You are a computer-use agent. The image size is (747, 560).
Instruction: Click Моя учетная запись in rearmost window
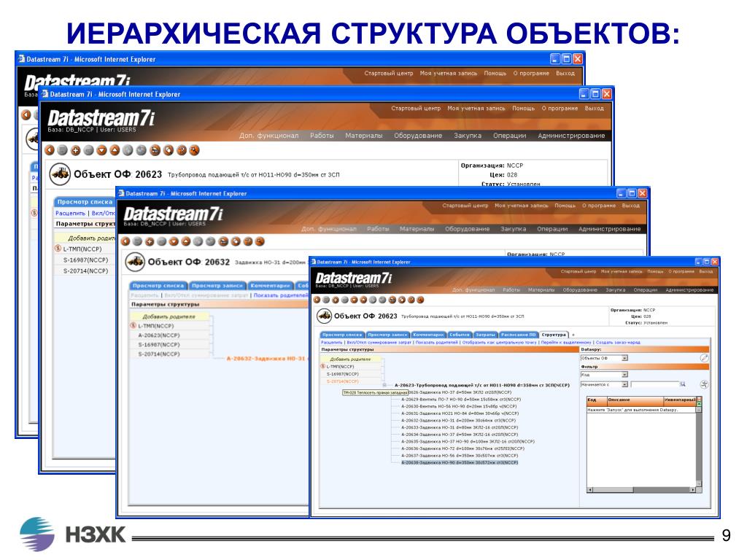point(449,74)
